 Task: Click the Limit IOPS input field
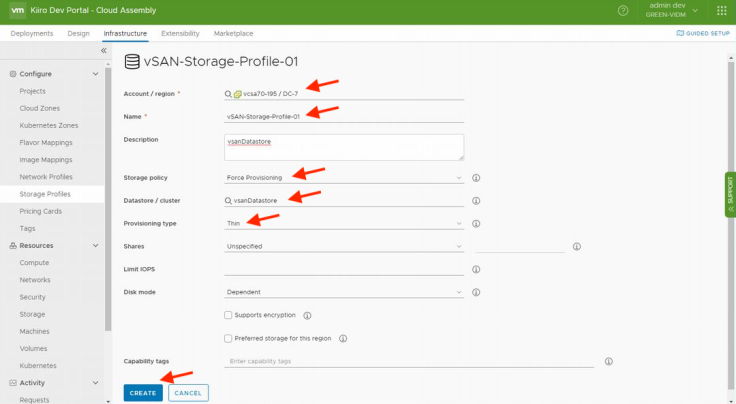pos(344,269)
